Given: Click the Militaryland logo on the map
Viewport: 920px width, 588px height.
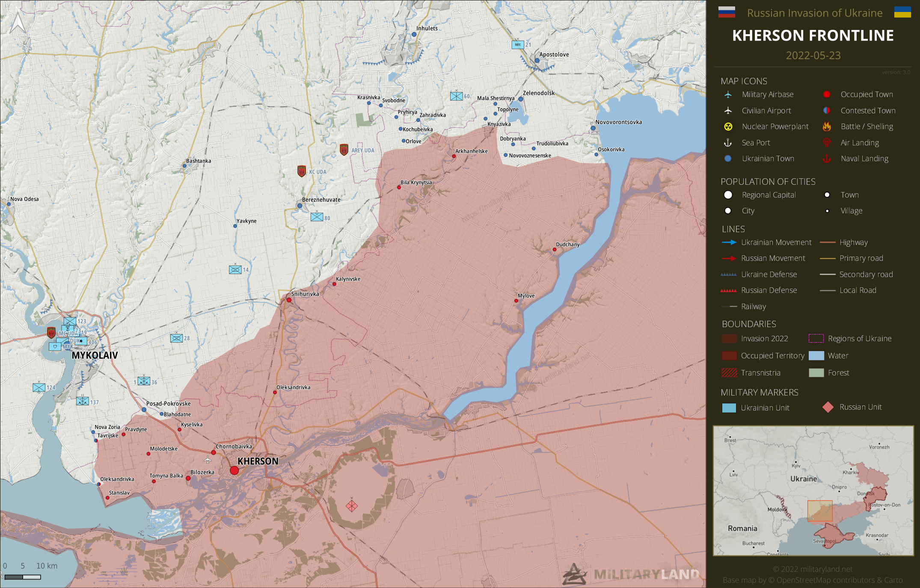Looking at the screenshot, I should coord(631,574).
